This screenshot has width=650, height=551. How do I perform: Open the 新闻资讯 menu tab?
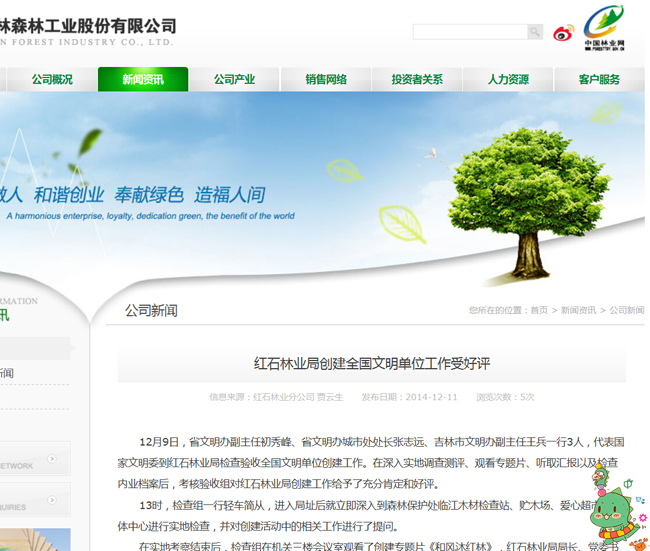click(143, 79)
